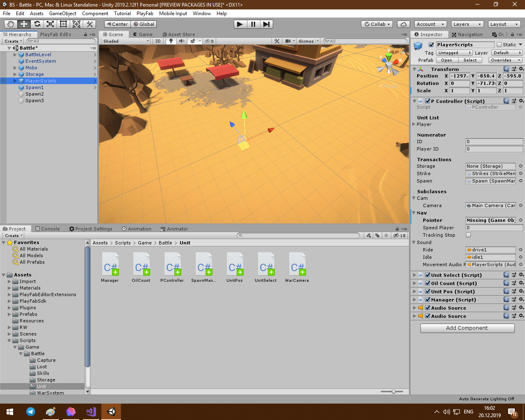Enable the Static checkbox
The width and height of the screenshot is (525, 420).
[x=499, y=45]
